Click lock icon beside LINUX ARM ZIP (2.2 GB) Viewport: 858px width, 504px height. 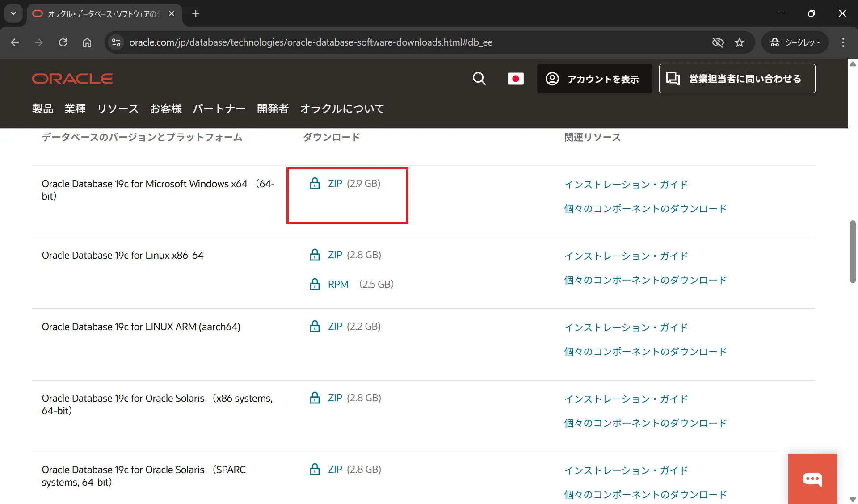point(315,326)
